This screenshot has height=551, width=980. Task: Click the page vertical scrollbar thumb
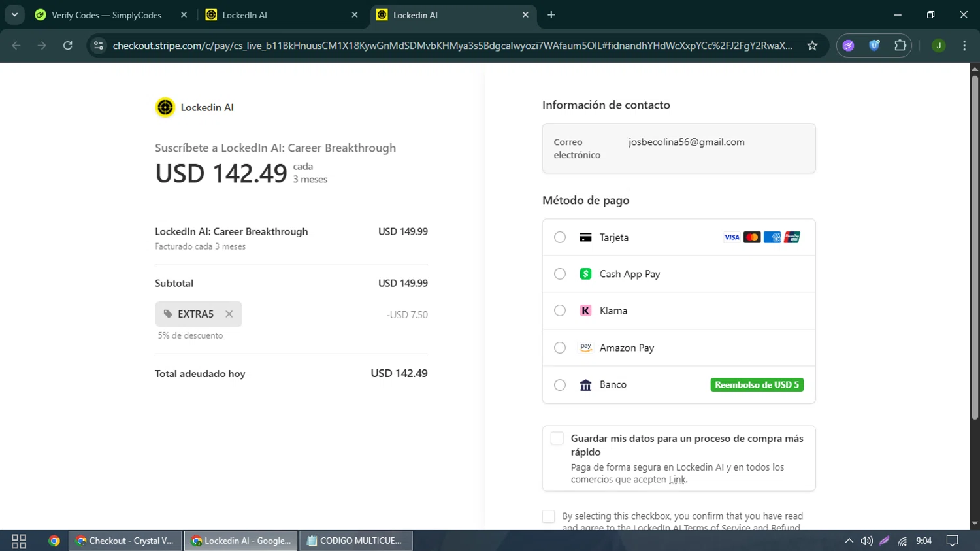coord(975,247)
